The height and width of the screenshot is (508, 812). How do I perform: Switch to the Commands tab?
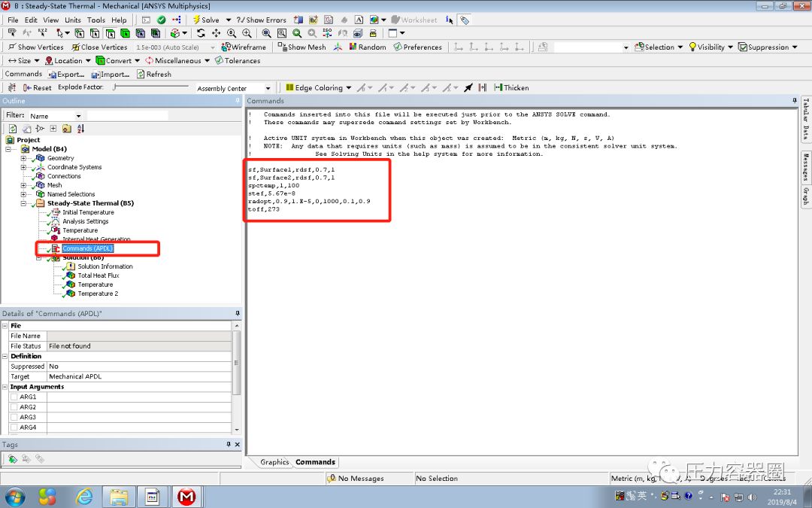coord(315,462)
